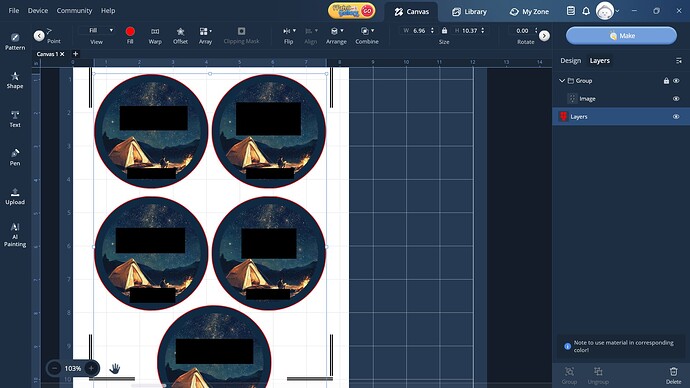
Task: Open the Pattern panel
Action: click(x=15, y=41)
